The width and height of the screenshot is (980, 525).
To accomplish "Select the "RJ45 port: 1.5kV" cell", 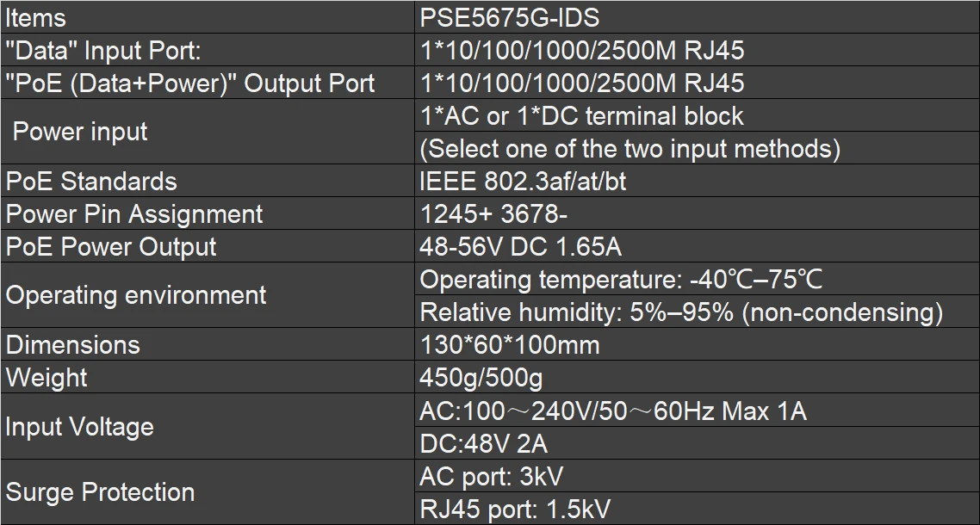I will pyautogui.click(x=514, y=509).
